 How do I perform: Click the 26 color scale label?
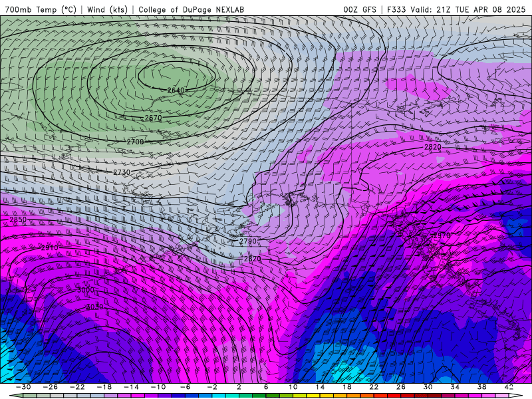click(401, 387)
